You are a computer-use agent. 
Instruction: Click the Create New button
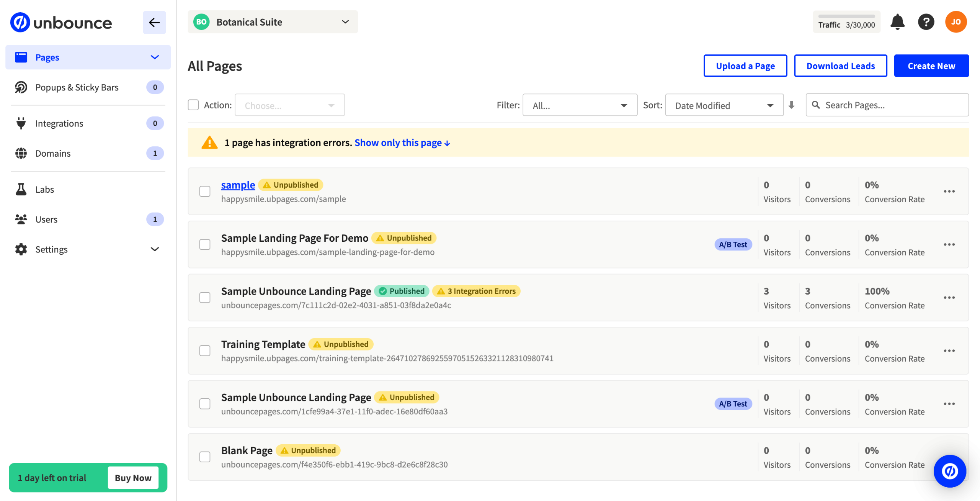pos(931,66)
